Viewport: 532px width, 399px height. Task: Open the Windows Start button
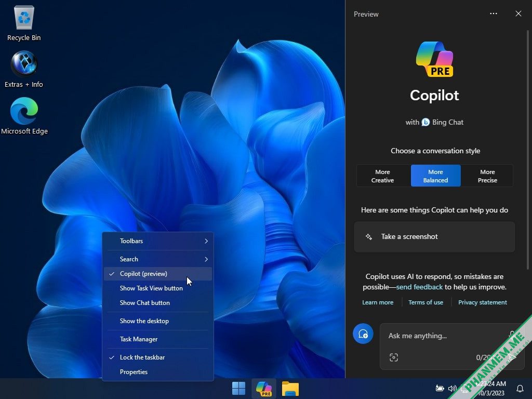[238, 389]
